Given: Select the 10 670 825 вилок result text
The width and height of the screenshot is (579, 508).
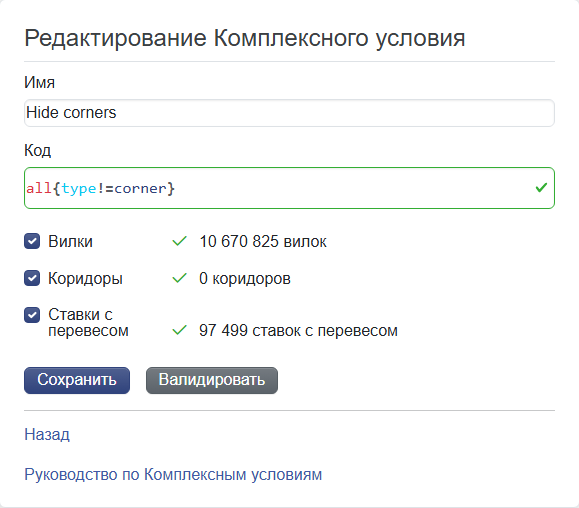Looking at the screenshot, I should [x=263, y=241].
